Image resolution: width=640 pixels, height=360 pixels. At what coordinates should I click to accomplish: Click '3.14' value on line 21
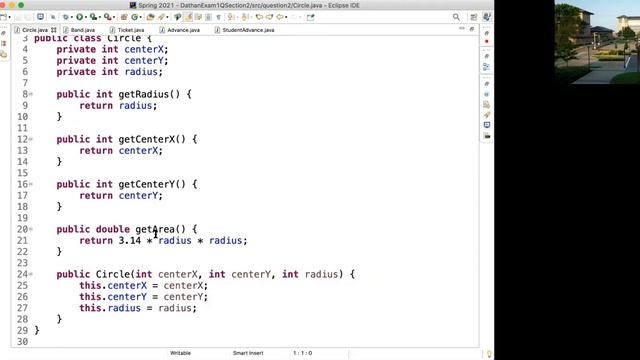coord(130,240)
